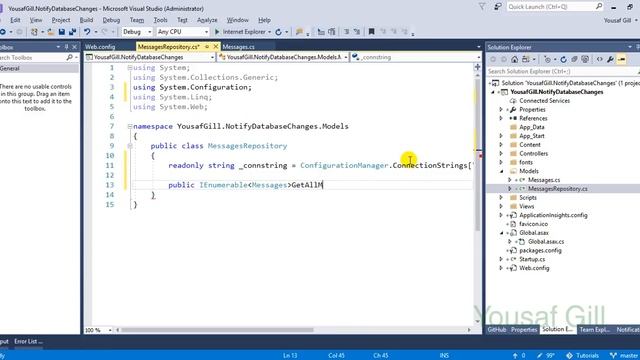Click the Tutorials repository status button
Screen dimensions: 640x360
583,356
